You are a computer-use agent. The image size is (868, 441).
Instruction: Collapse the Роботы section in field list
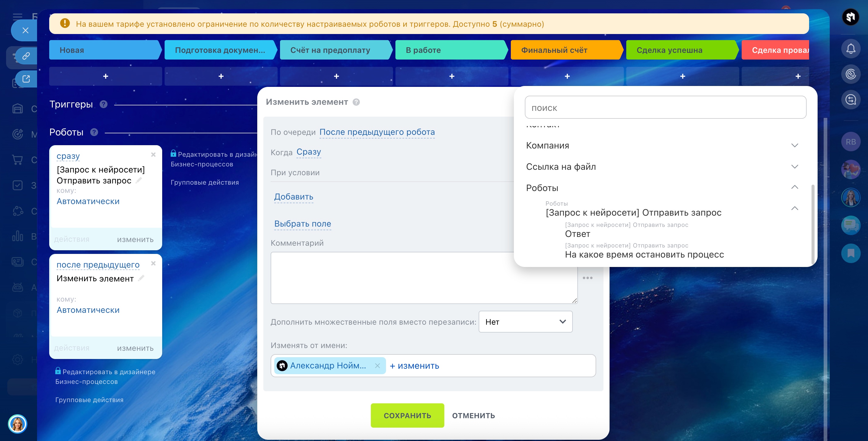click(x=795, y=187)
